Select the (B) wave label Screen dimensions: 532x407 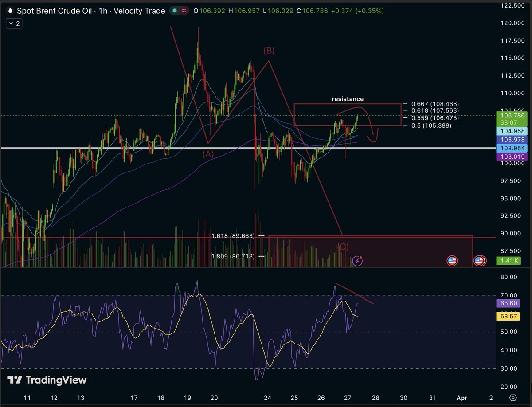pos(269,51)
